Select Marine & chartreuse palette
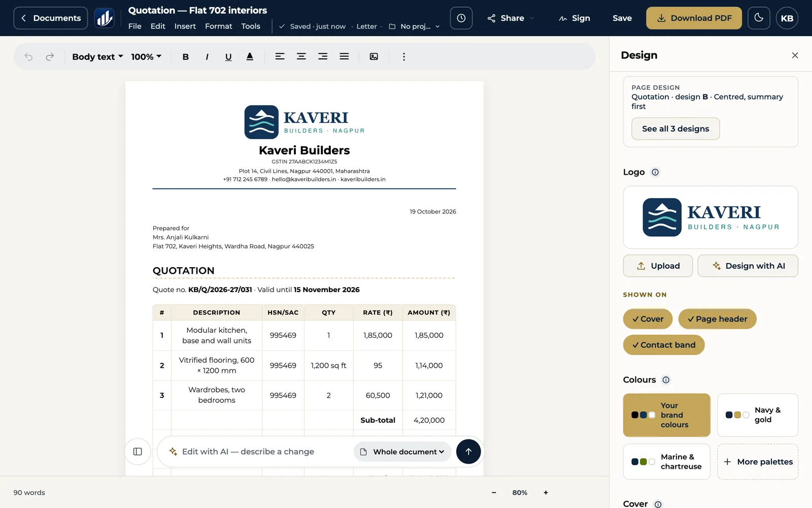This screenshot has height=508, width=812. point(667,462)
